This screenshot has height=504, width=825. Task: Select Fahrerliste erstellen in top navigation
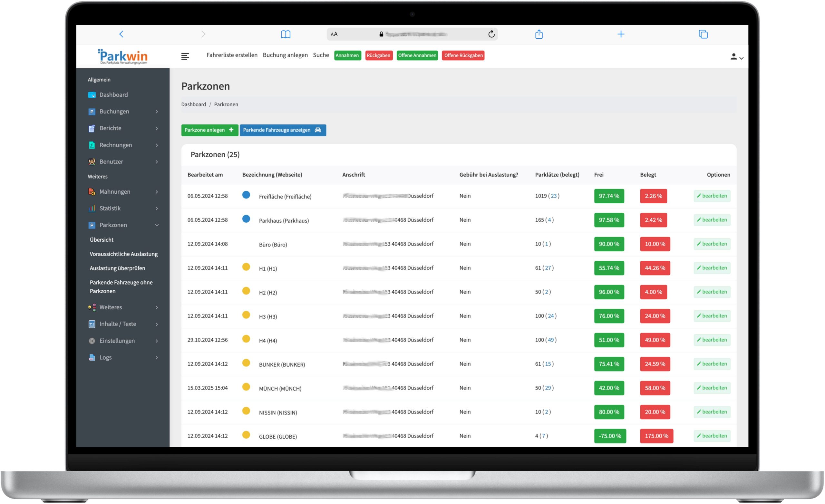point(232,55)
